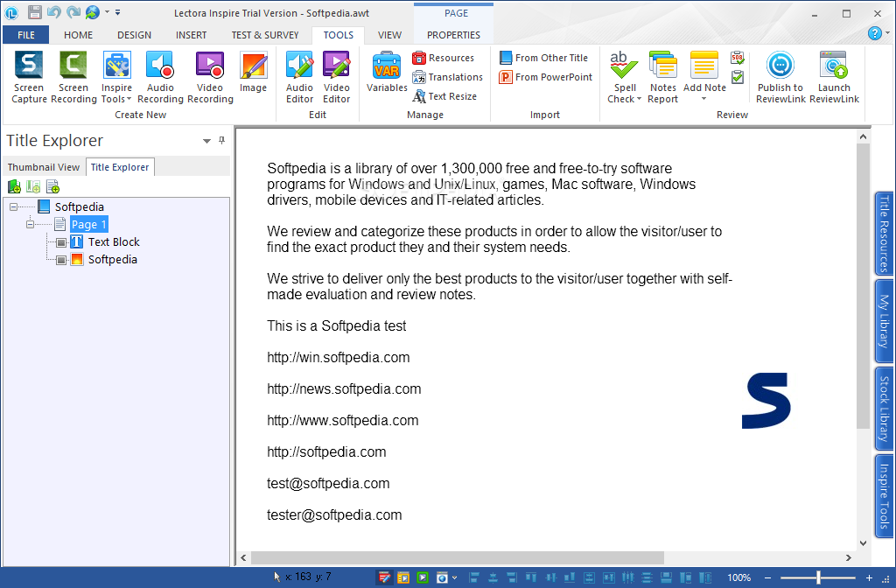Viewport: 896px width, 588px height.
Task: Switch to Edit mode in status bar
Action: tap(384, 577)
